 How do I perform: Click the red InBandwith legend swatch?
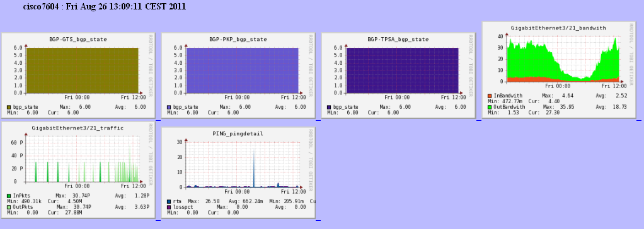pos(489,96)
